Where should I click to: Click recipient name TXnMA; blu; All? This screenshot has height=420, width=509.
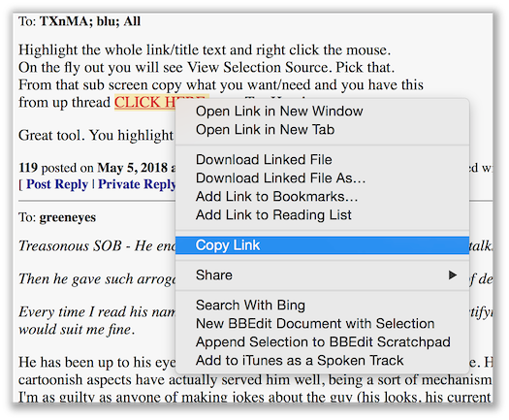[90, 21]
